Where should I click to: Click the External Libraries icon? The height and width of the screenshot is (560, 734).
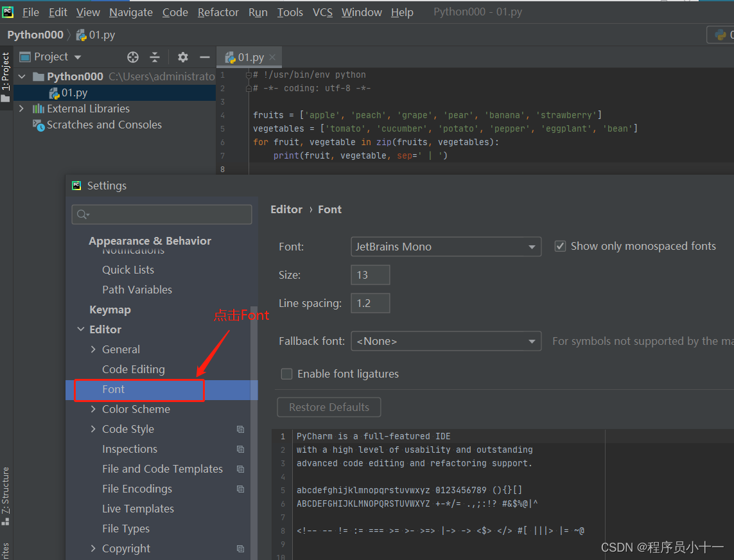(x=39, y=109)
